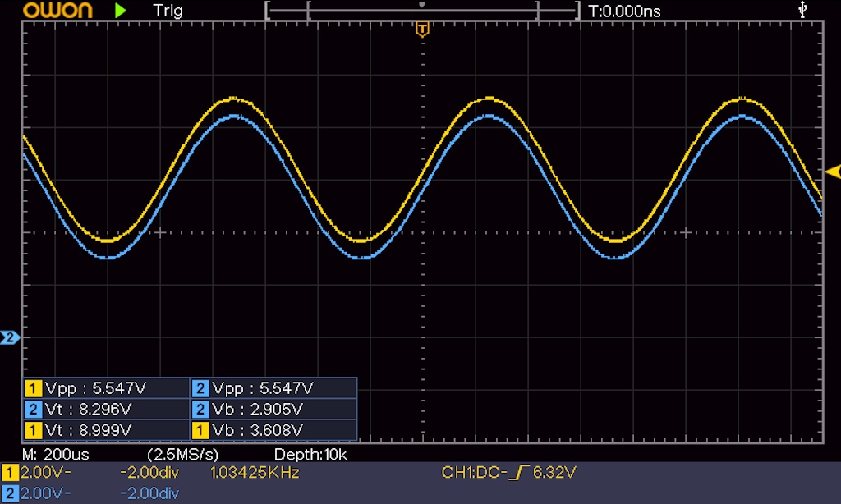
Task: Select the blue CH2 badge in bottom bar
Action: click(10, 493)
